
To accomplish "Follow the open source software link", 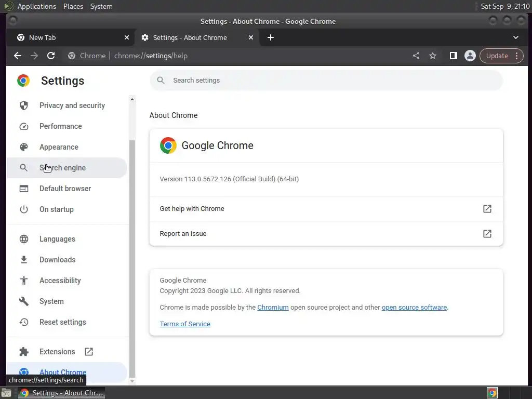I will [414, 308].
